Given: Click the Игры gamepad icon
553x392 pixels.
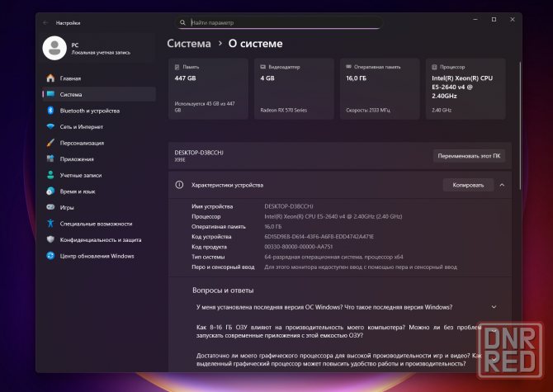Looking at the screenshot, I should [50, 207].
